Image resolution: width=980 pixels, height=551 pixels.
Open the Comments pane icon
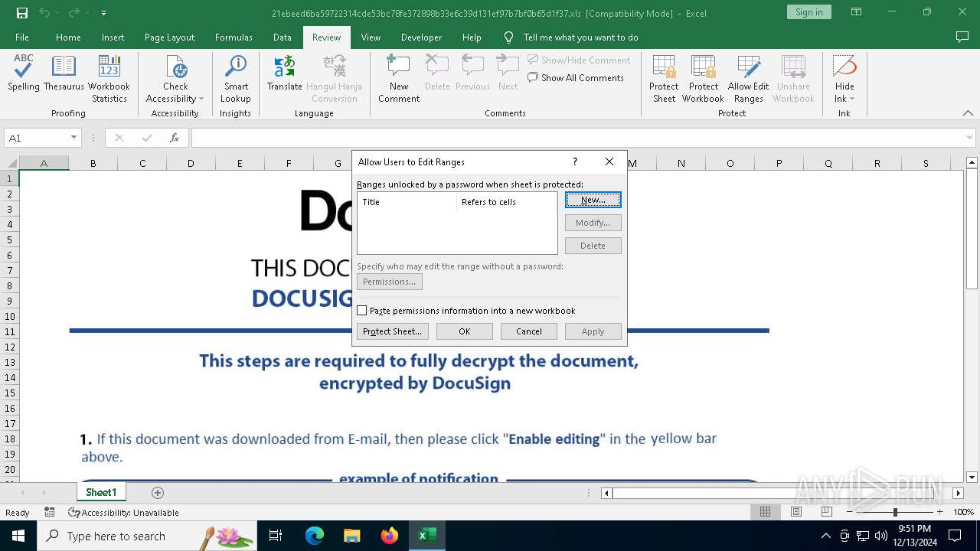point(962,37)
